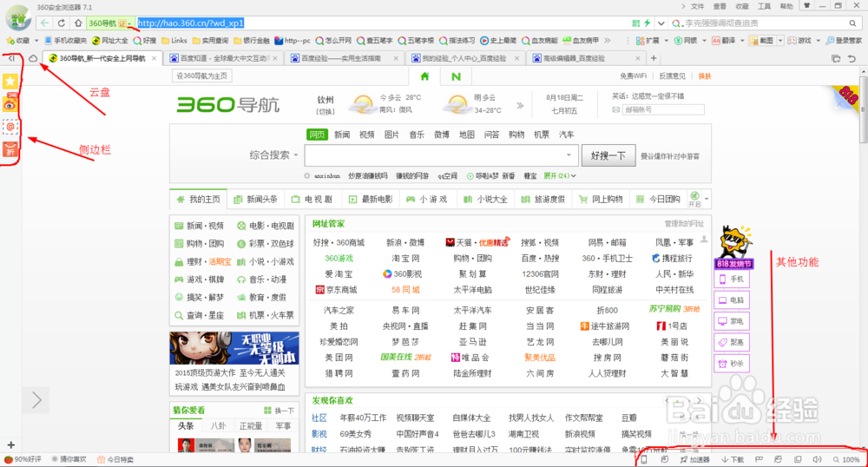This screenshot has width=868, height=467.
Task: Click the 切换 city switch link
Action: (x=325, y=112)
